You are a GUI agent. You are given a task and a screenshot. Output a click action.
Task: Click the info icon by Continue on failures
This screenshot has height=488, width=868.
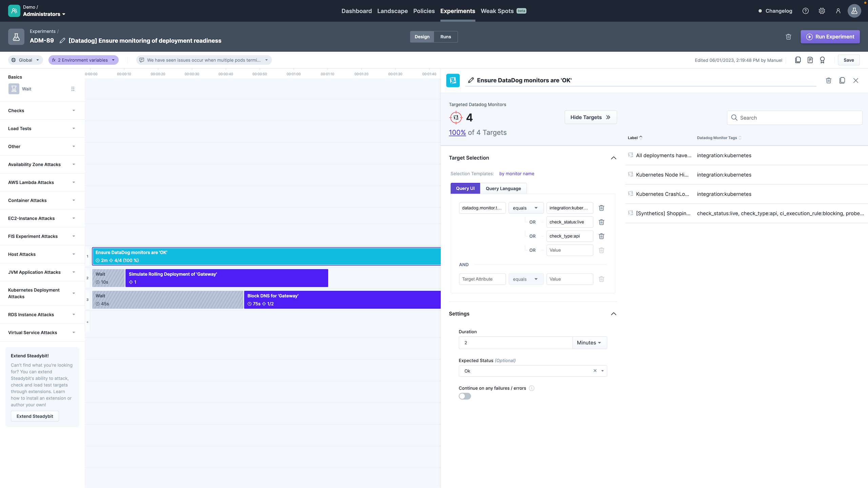(532, 388)
